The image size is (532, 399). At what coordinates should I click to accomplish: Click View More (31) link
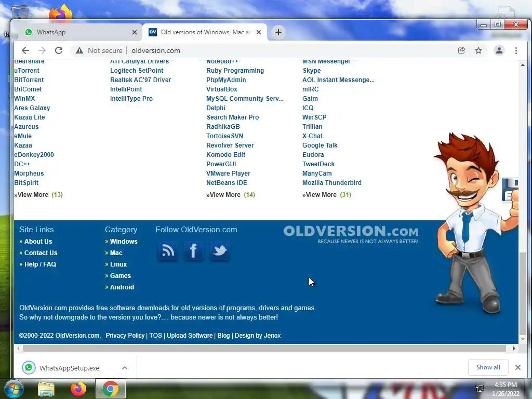(327, 195)
